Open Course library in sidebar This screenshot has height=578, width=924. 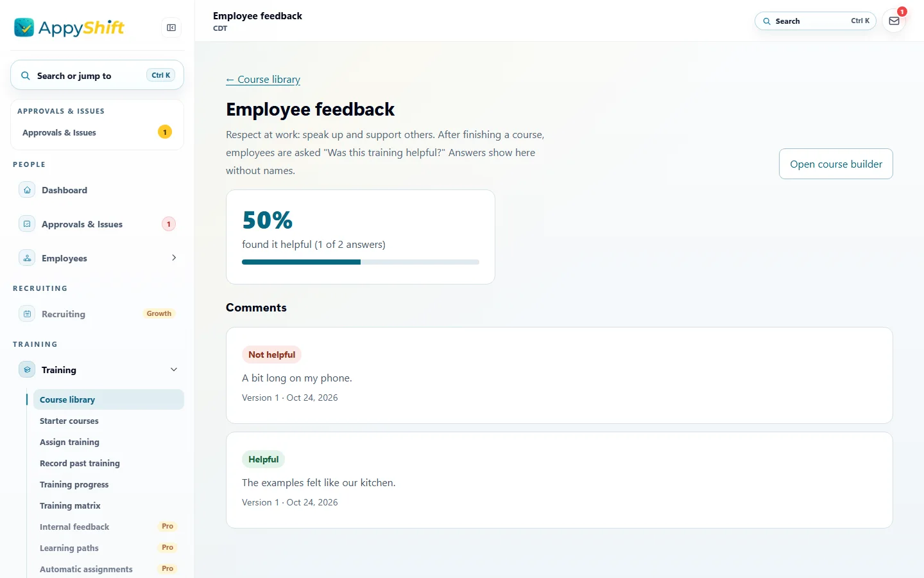108,399
